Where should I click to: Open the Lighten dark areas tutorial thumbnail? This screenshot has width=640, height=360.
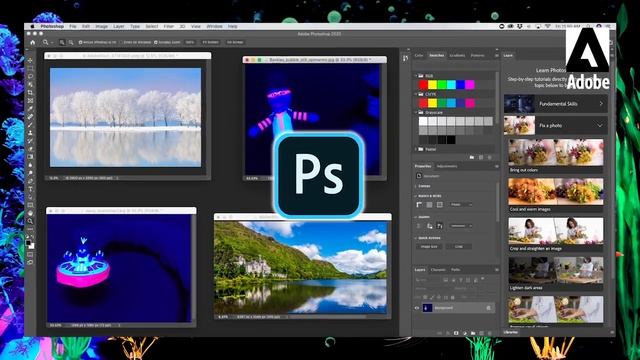click(x=556, y=270)
